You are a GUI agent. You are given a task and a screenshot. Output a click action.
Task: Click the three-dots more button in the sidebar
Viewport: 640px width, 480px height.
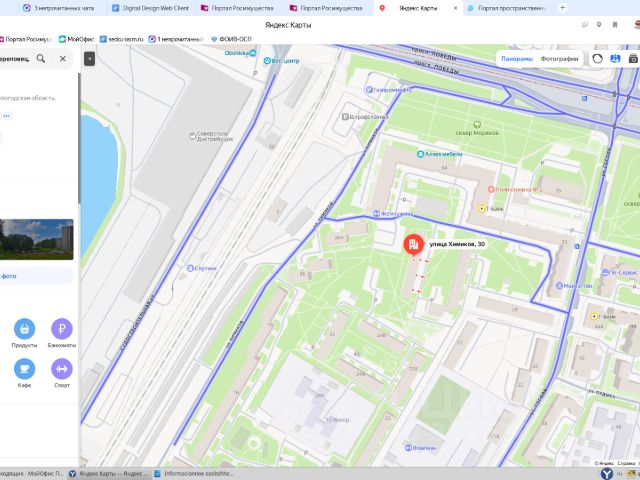(x=6, y=116)
